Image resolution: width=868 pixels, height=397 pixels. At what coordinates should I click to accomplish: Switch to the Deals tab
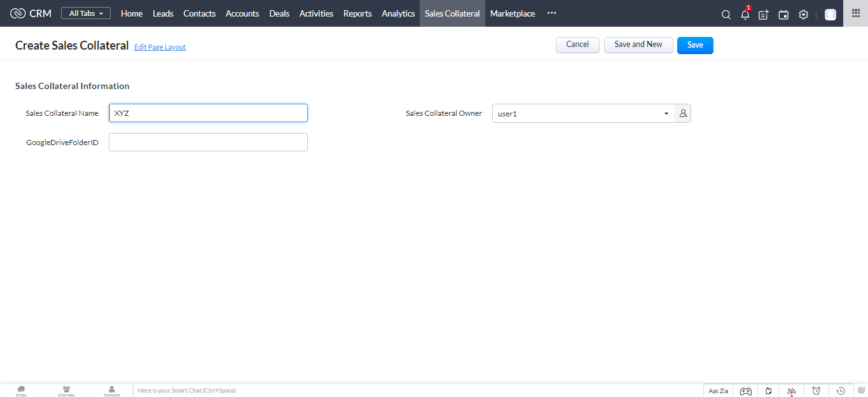point(279,13)
